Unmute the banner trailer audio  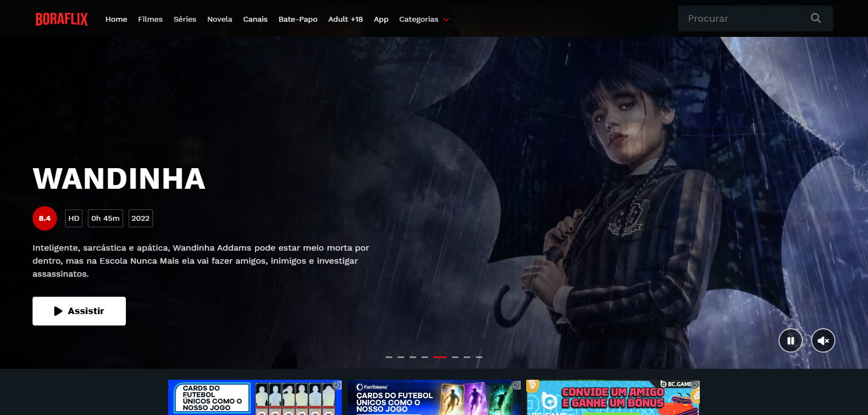pos(823,341)
